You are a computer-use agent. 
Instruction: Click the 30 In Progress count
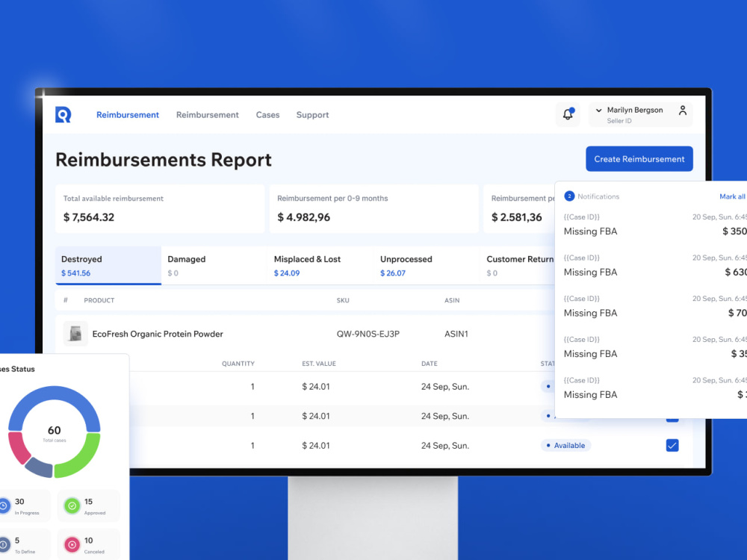click(x=19, y=502)
